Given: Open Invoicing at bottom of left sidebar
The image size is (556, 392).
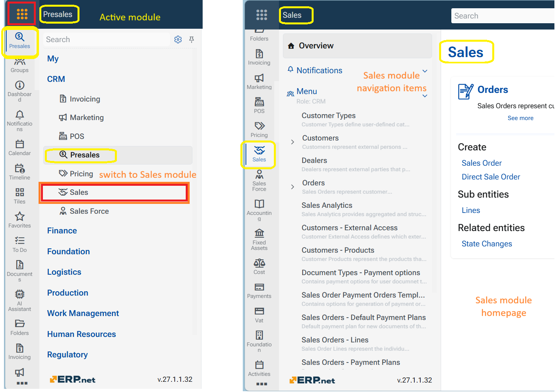Looking at the screenshot, I should click(20, 351).
